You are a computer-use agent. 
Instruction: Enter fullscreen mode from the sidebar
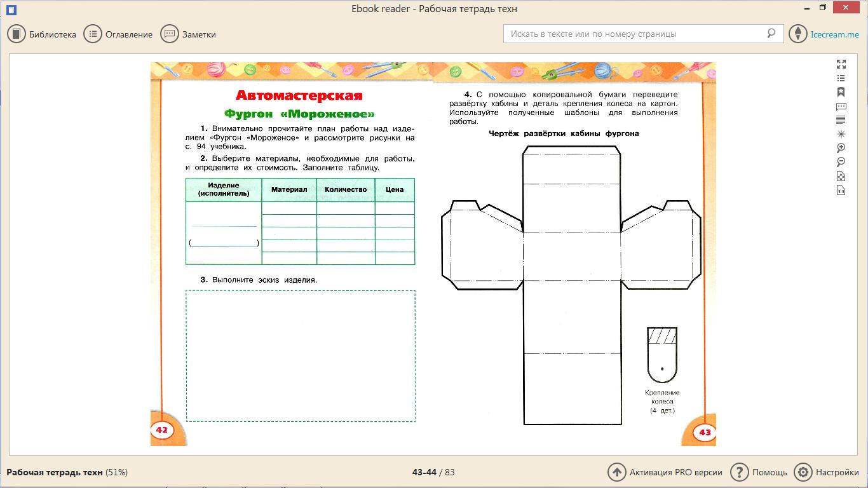tap(841, 64)
